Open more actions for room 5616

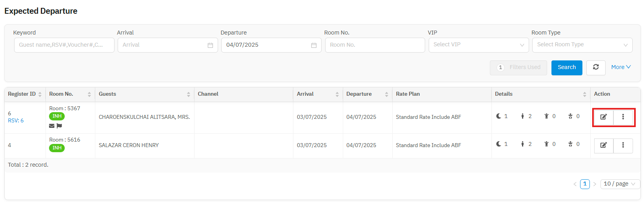click(x=623, y=145)
